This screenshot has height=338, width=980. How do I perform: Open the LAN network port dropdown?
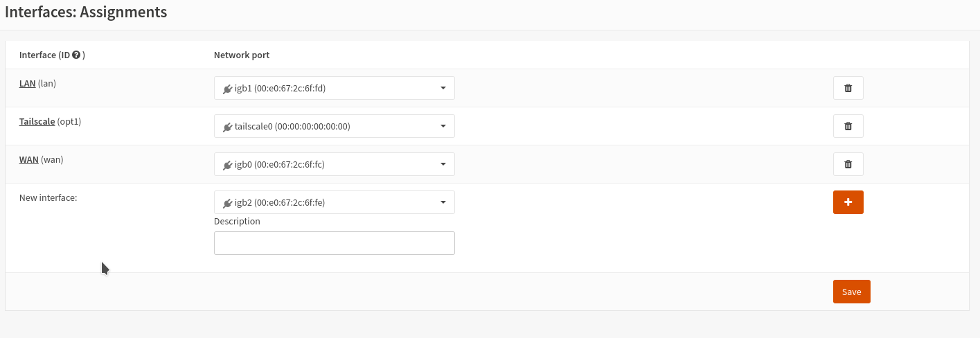pyautogui.click(x=334, y=88)
